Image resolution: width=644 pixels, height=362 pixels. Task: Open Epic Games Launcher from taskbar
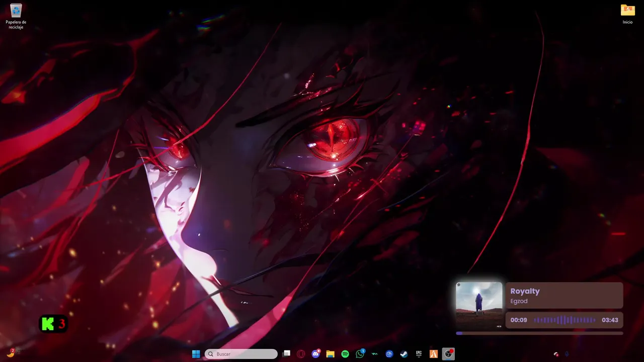pos(419,354)
